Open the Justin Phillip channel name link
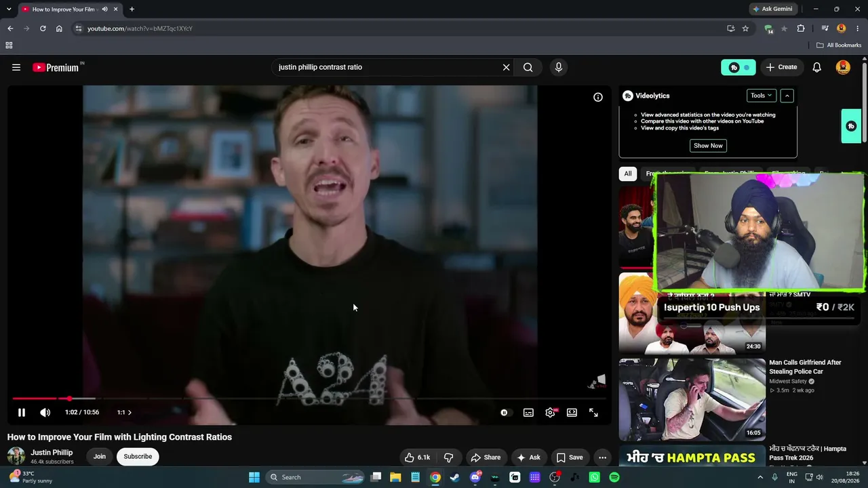Viewport: 868px width, 488px height. (52, 452)
